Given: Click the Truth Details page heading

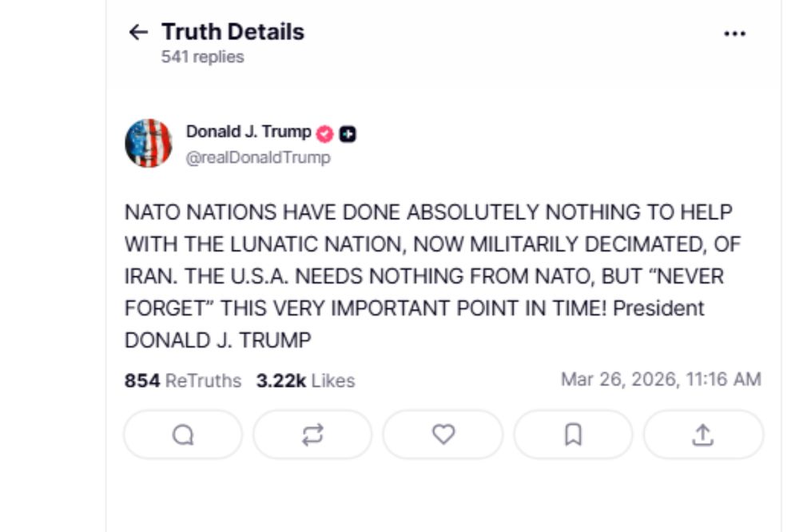Looking at the screenshot, I should coord(233,32).
